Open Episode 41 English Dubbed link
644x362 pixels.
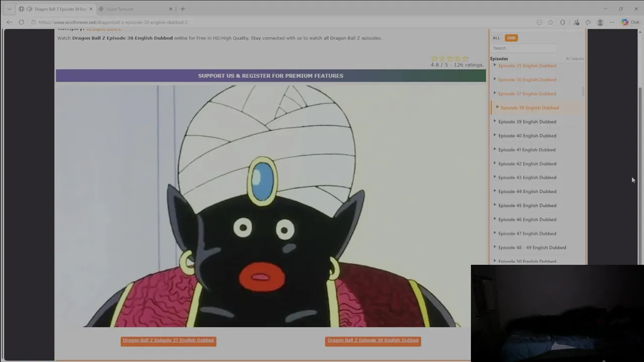[527, 150]
